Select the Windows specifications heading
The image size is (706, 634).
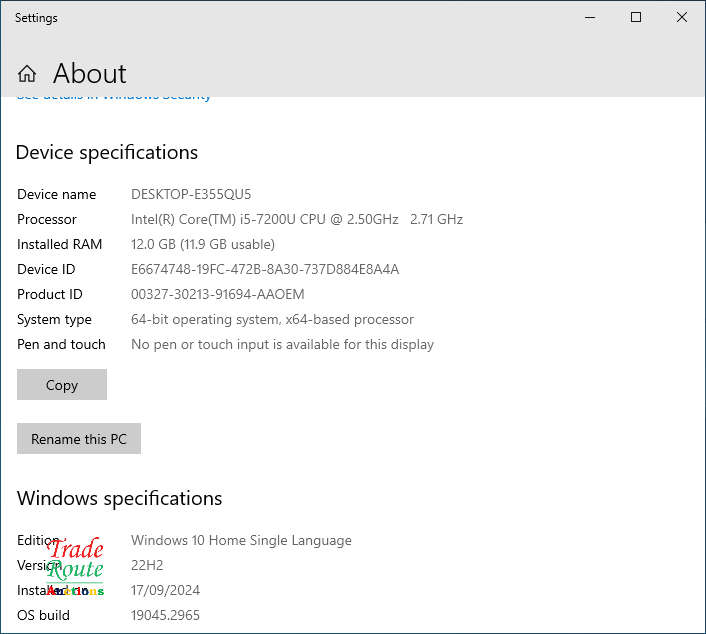[x=119, y=498]
